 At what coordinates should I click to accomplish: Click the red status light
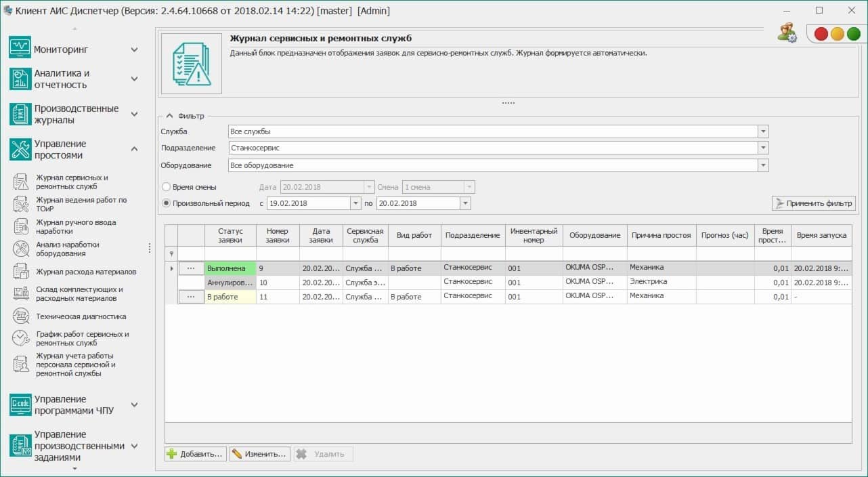click(821, 34)
